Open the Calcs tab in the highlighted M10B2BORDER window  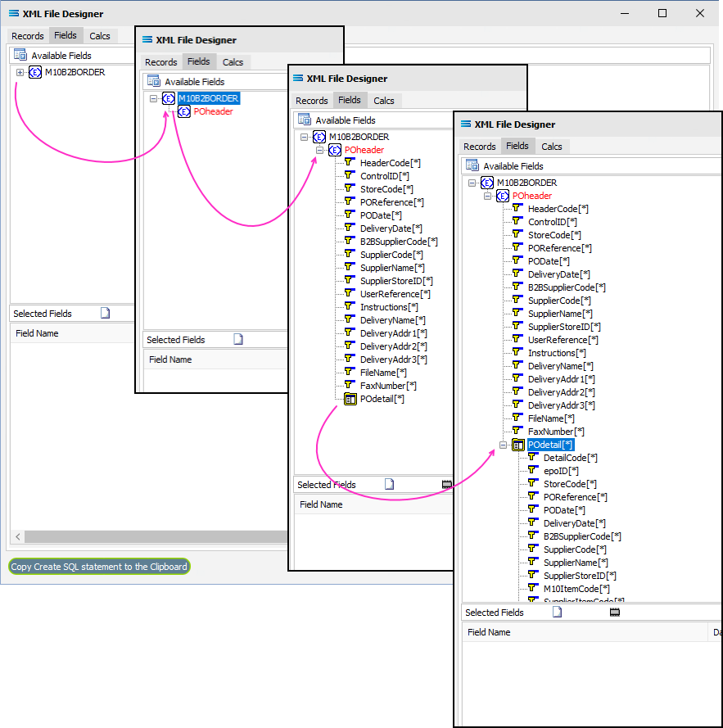point(233,62)
